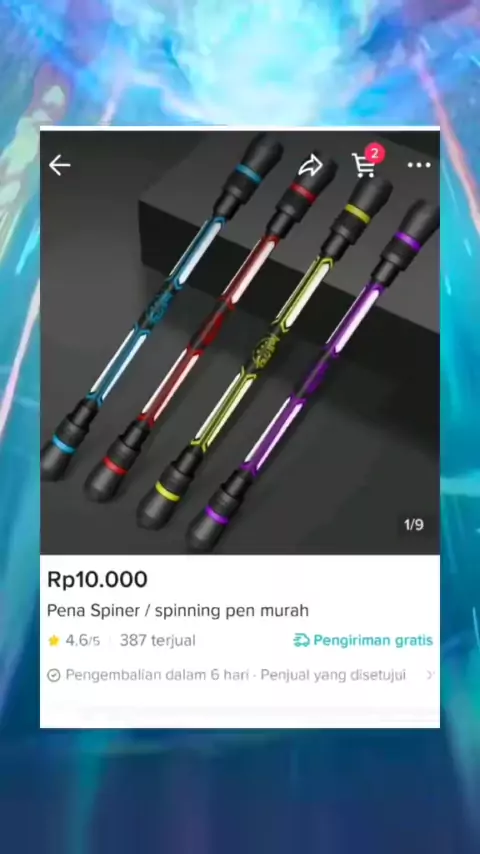Select the Rp10.000 price text
This screenshot has width=480, height=854.
[97, 579]
